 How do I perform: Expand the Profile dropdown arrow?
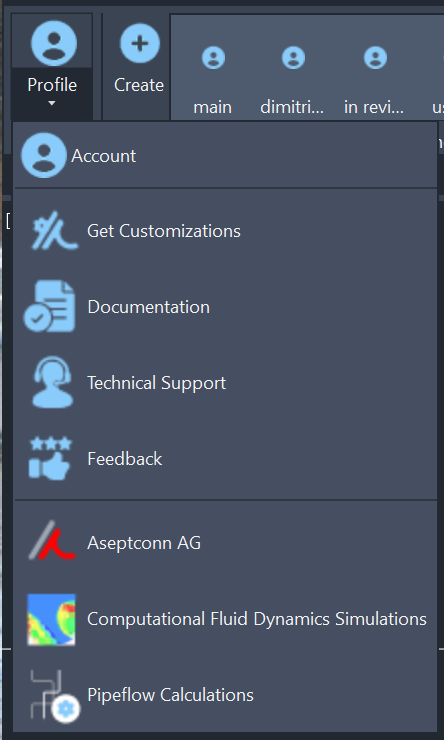52,103
